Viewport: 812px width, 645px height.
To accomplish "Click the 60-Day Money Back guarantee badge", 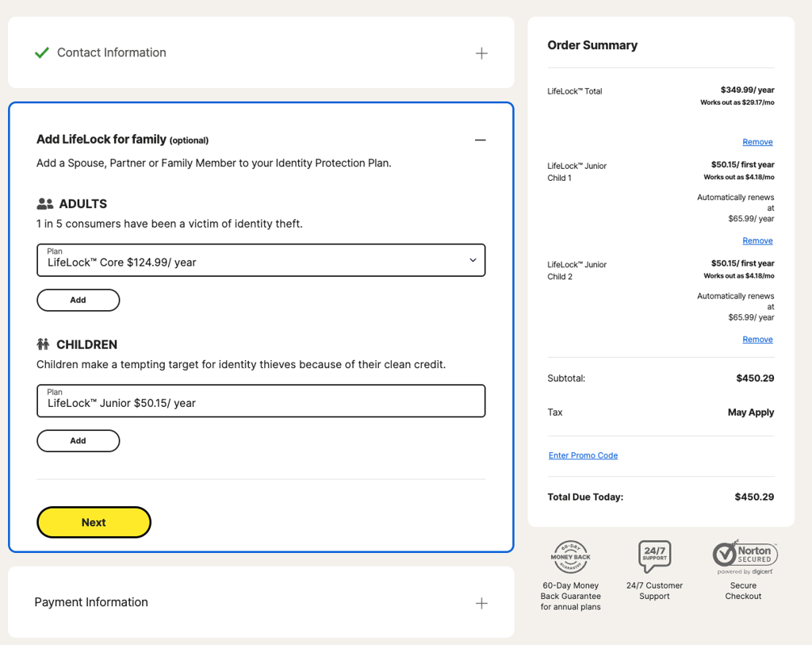I will coord(570,557).
